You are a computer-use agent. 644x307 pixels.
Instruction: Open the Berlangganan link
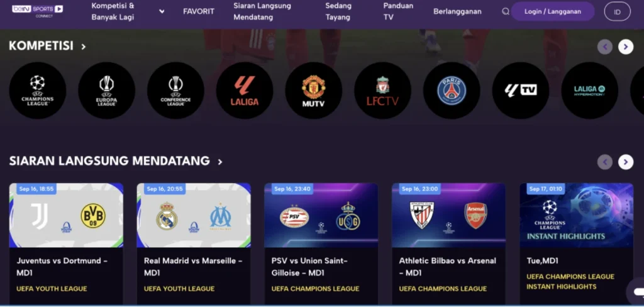(457, 11)
